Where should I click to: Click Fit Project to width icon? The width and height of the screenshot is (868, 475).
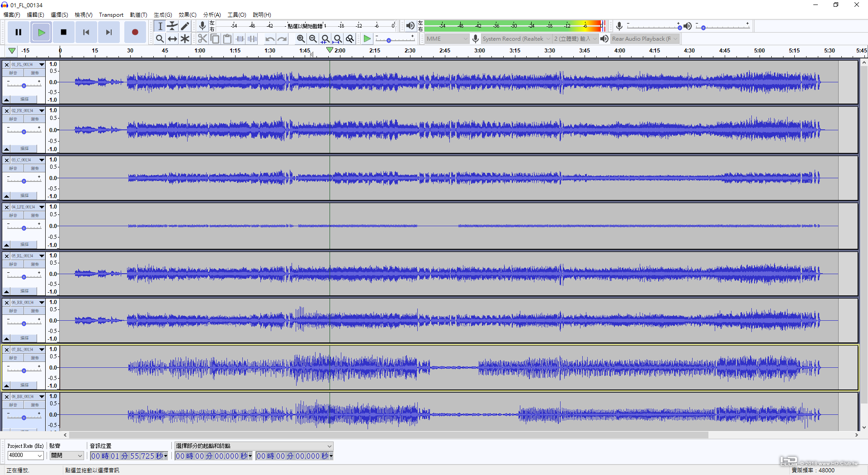[337, 39]
